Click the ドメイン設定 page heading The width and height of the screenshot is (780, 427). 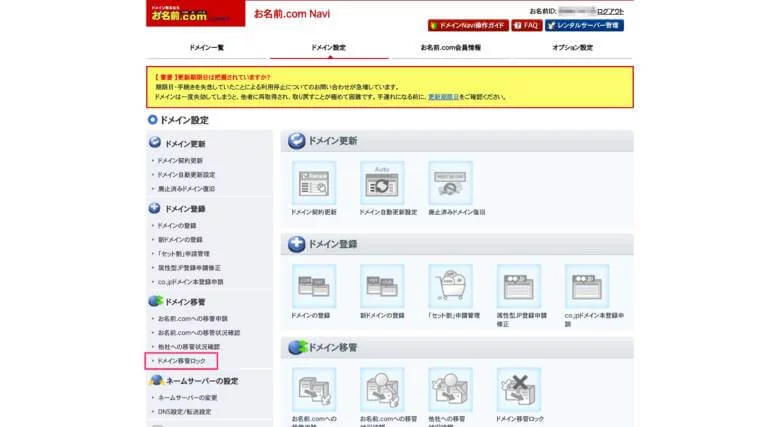[x=184, y=120]
